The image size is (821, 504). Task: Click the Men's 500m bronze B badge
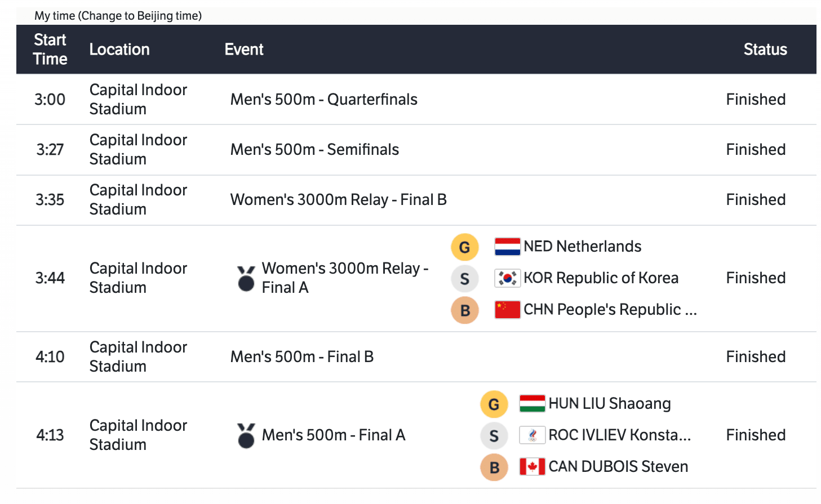point(494,467)
